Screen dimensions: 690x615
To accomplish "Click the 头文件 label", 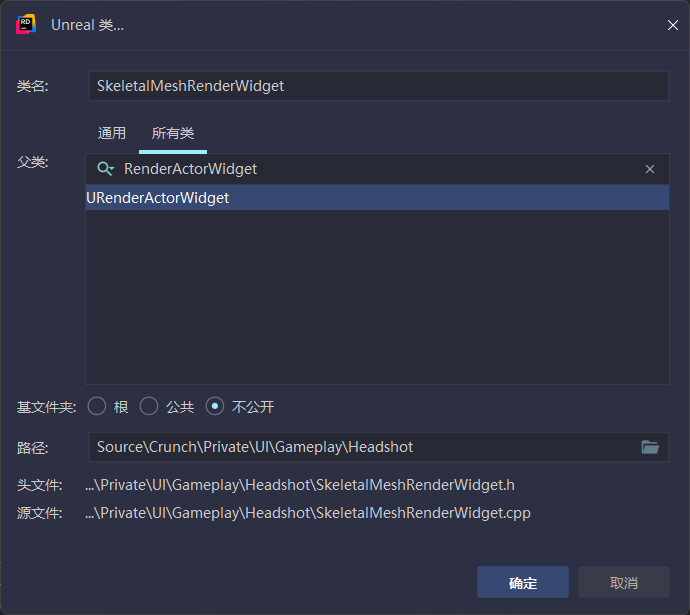I will pos(40,485).
